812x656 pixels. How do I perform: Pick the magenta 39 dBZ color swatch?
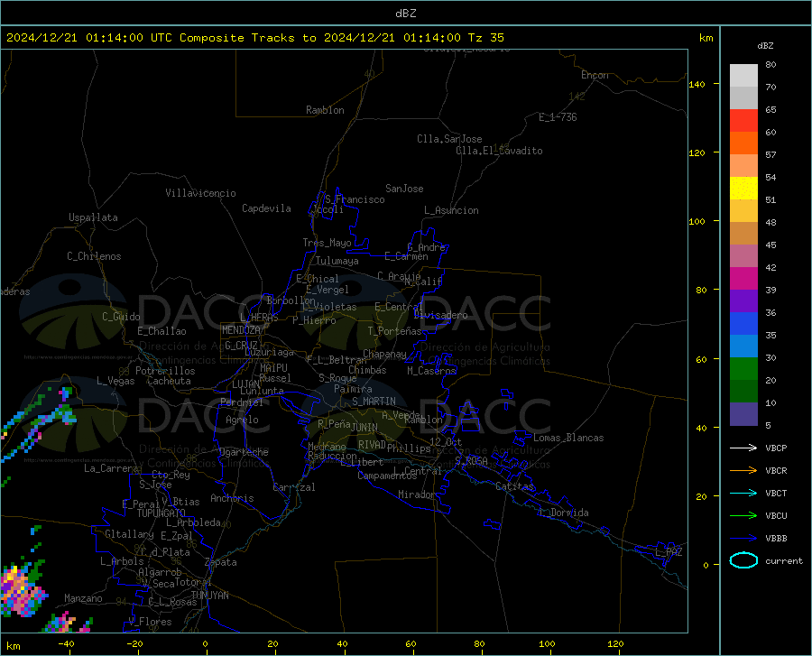(743, 279)
